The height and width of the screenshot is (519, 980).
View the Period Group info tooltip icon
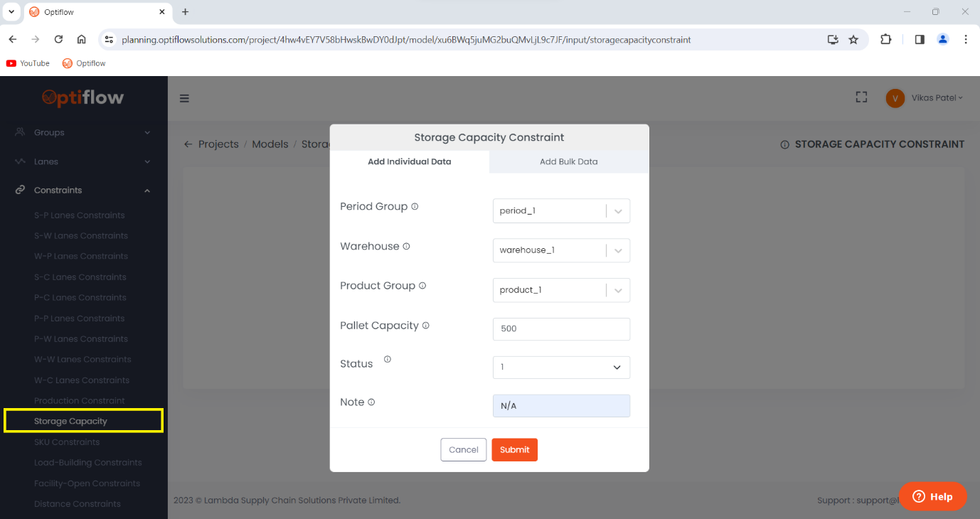coord(415,205)
